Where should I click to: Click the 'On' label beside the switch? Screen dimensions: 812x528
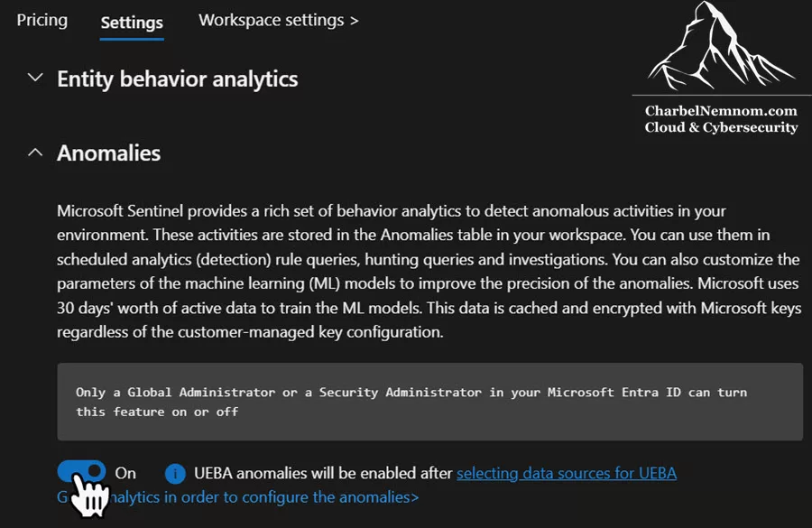(x=125, y=473)
